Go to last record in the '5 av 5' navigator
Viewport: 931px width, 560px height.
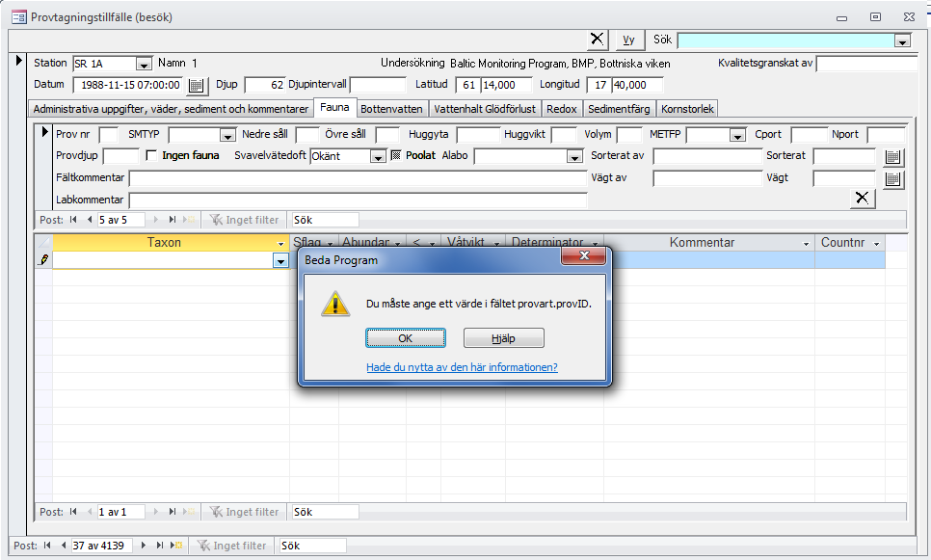point(173,220)
